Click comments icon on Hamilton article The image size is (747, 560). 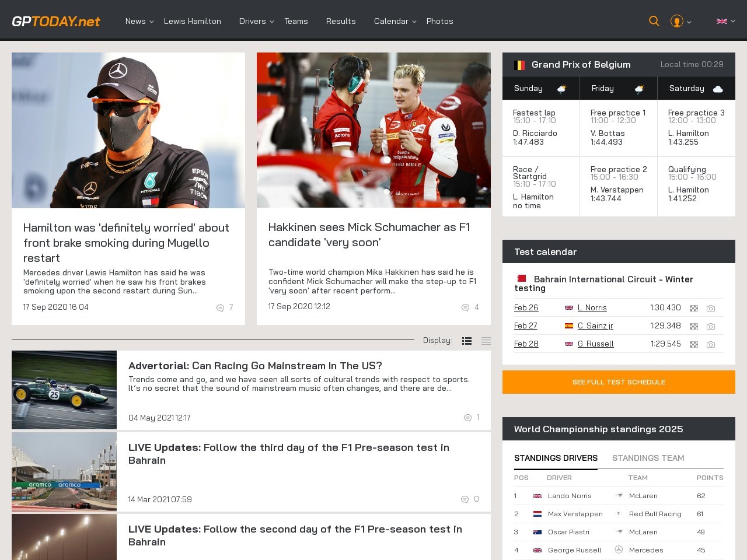pyautogui.click(x=220, y=307)
